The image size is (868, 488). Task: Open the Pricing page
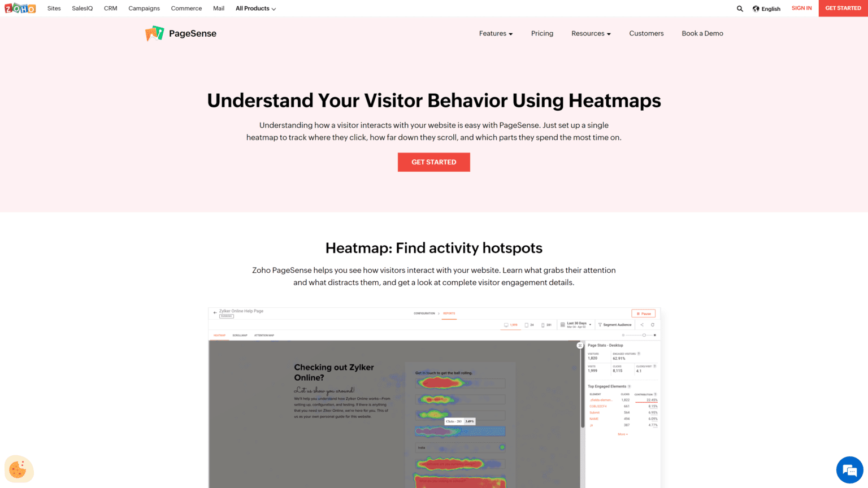pyautogui.click(x=542, y=33)
